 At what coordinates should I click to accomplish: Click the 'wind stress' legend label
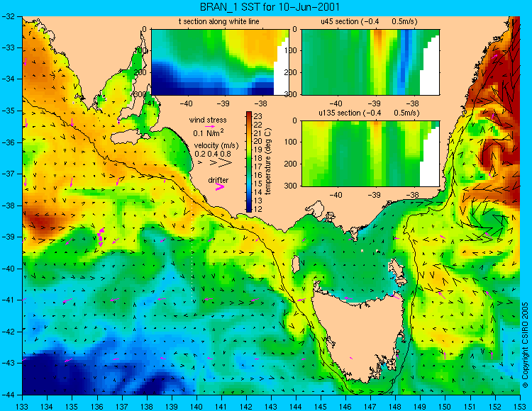coord(208,120)
